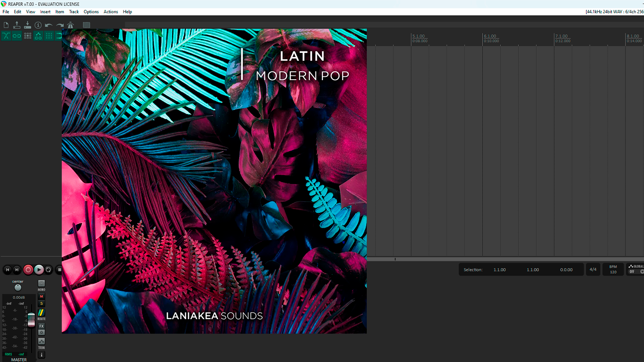Open the Edit menu
This screenshot has height=362, width=644.
point(17,12)
